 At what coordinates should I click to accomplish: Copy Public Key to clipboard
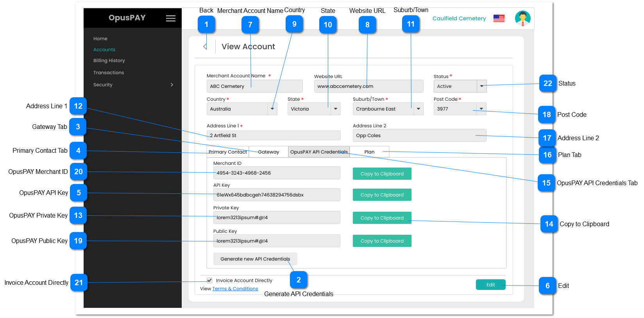point(382,241)
